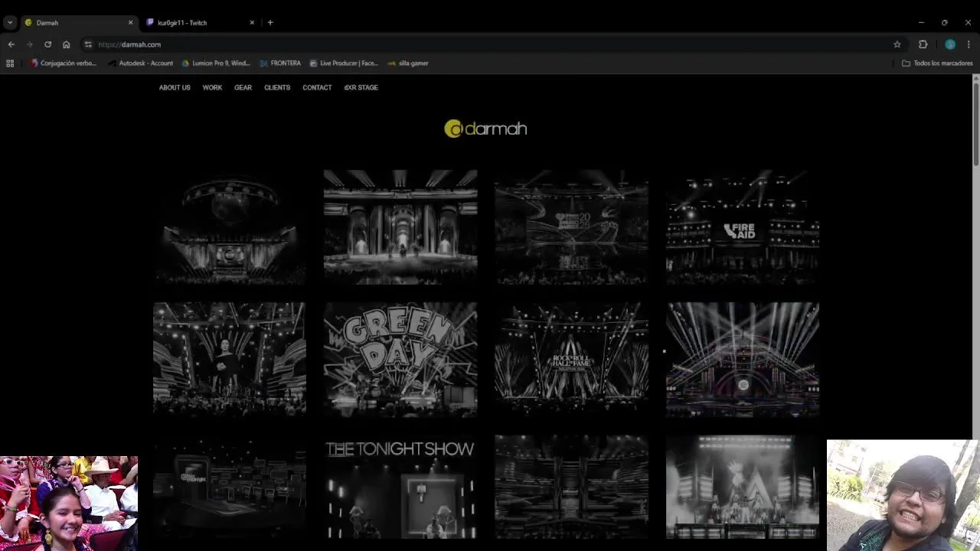Click the browser forward arrow
Viewport: 980px width, 551px height.
pos(29,44)
